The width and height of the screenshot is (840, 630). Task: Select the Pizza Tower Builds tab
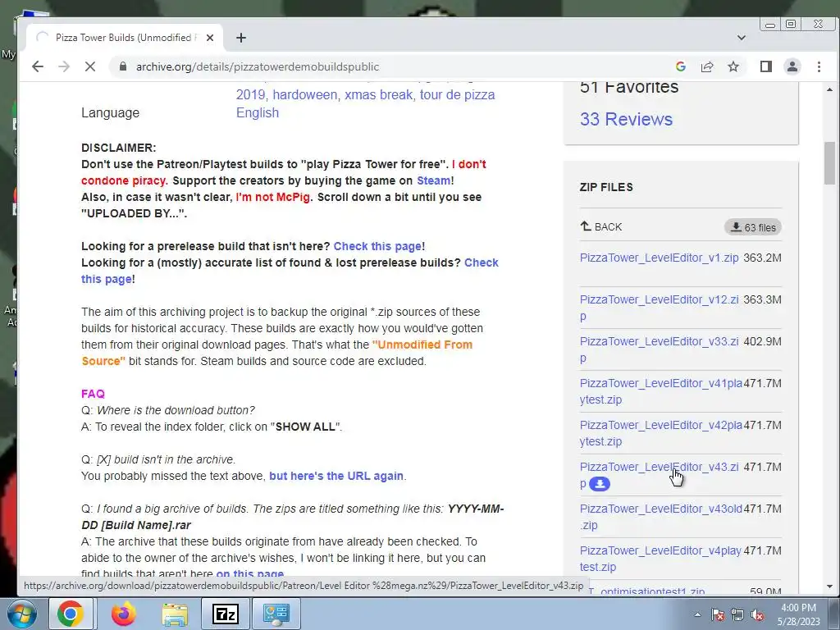pyautogui.click(x=125, y=38)
